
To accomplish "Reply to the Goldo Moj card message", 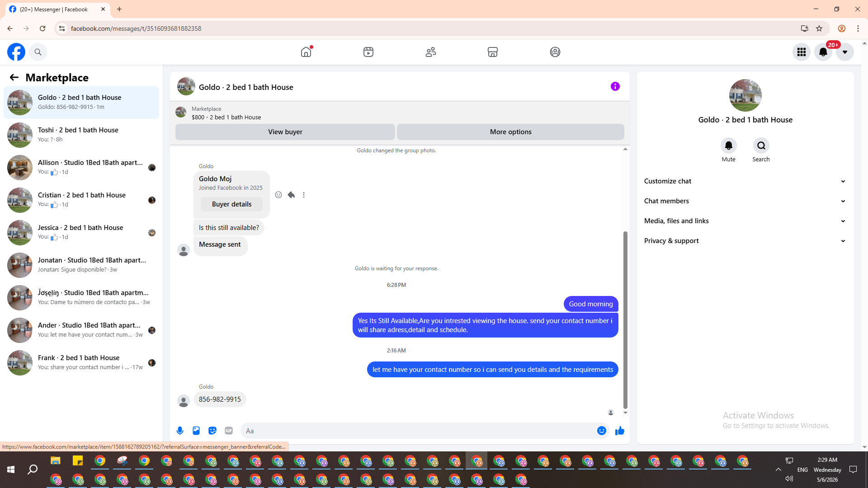I will (291, 195).
